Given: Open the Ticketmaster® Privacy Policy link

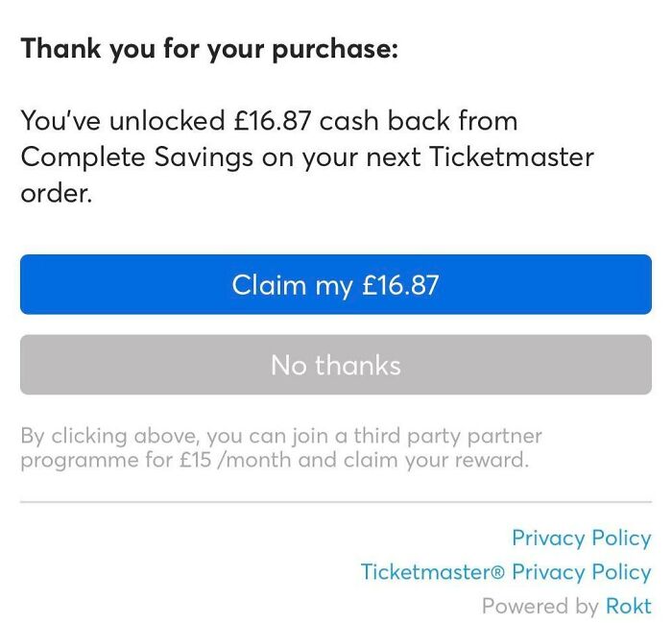Looking at the screenshot, I should tap(505, 572).
